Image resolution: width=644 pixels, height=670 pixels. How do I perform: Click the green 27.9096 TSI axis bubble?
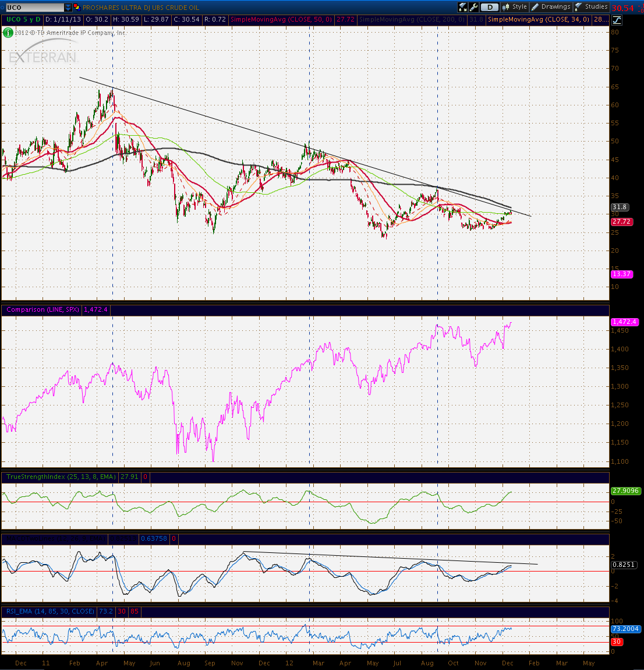625,491
